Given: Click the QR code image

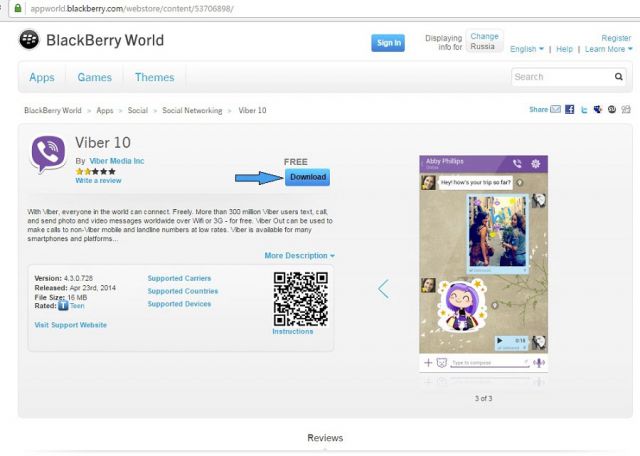Looking at the screenshot, I should pos(300,299).
